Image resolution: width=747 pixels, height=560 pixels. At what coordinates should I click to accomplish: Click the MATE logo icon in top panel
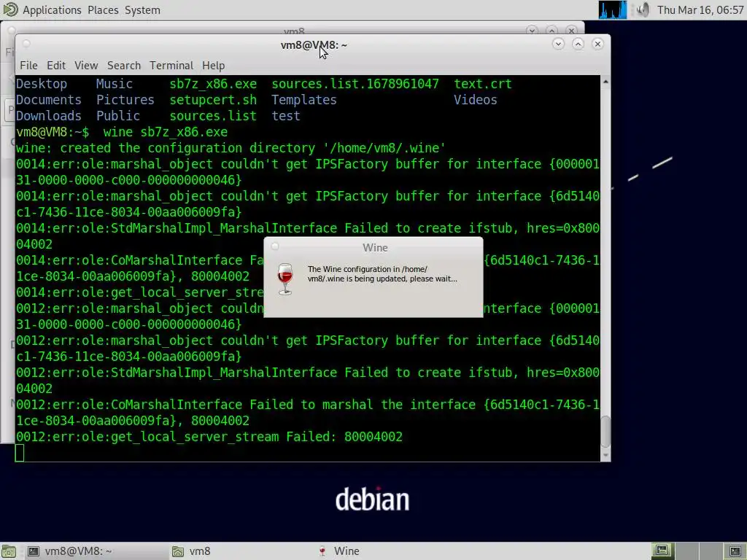[10, 9]
